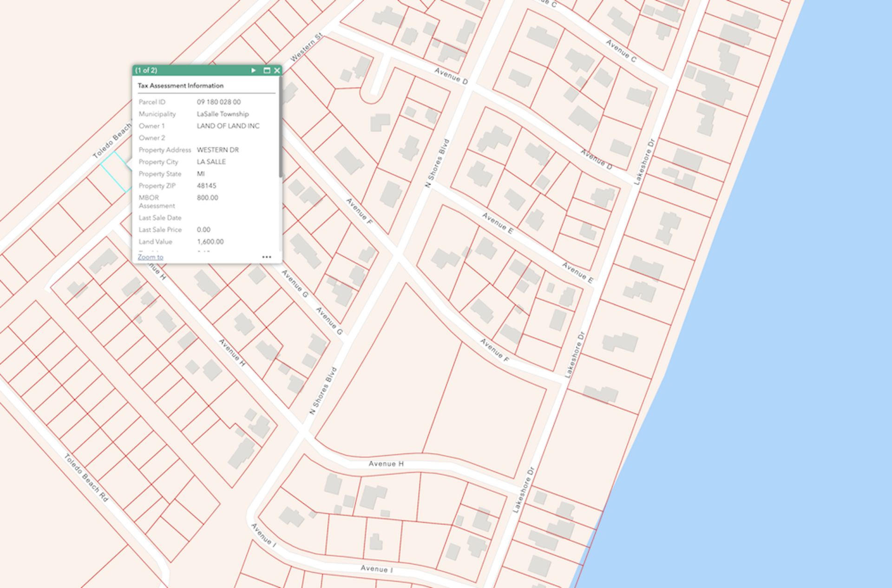This screenshot has width=892, height=588.
Task: Click the Land Value amount '1,600.00'
Action: 210,242
